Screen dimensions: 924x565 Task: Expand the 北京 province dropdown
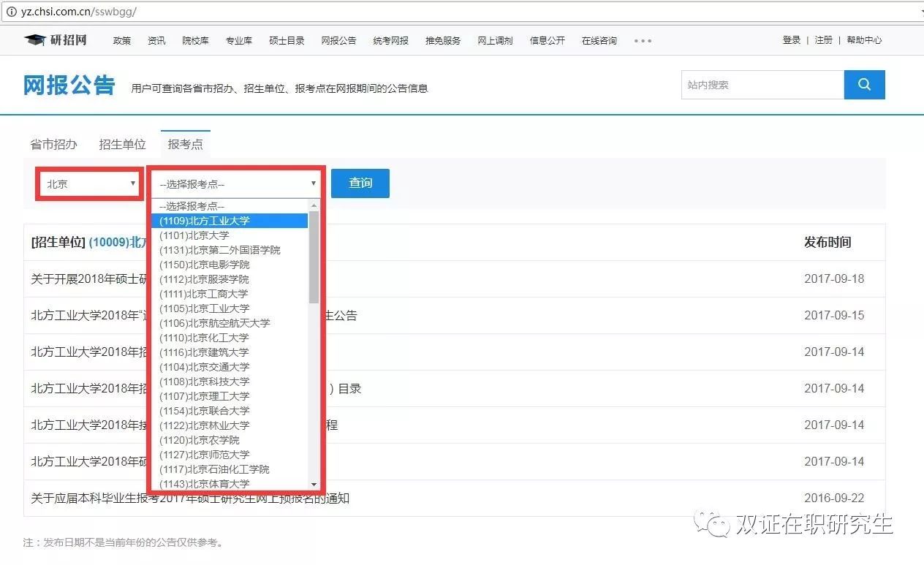(90, 184)
